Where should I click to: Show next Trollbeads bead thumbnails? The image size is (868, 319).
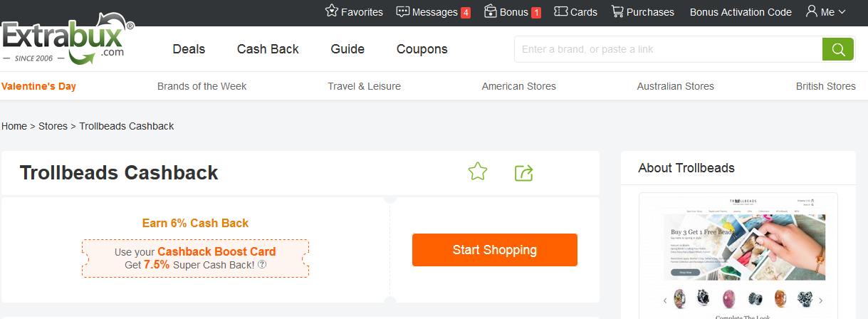(820, 300)
